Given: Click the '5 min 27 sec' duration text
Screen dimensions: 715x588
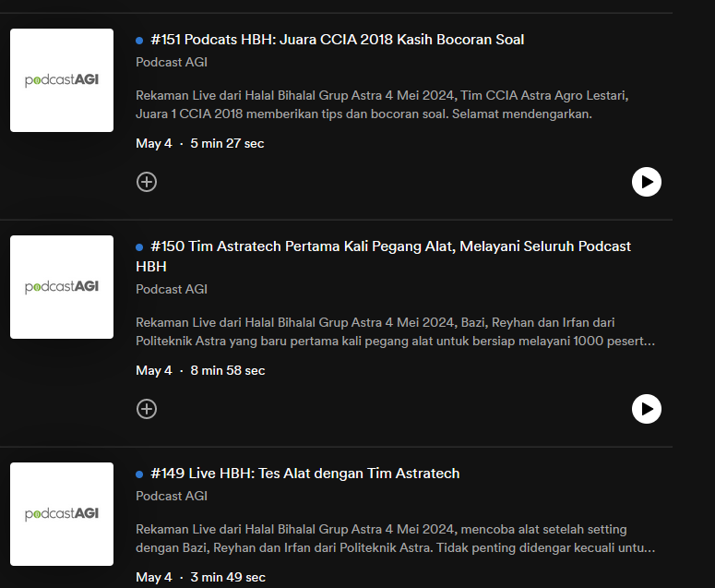Looking at the screenshot, I should (227, 143).
